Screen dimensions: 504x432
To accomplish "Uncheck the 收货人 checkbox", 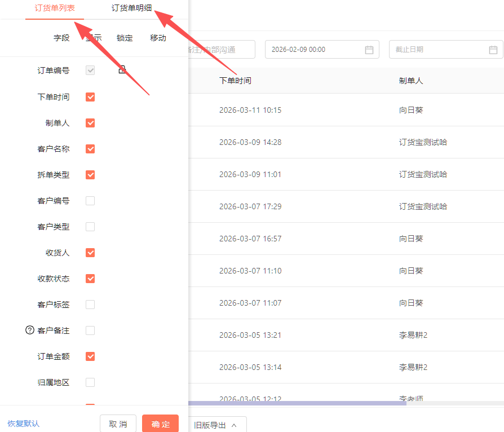I will tap(90, 253).
